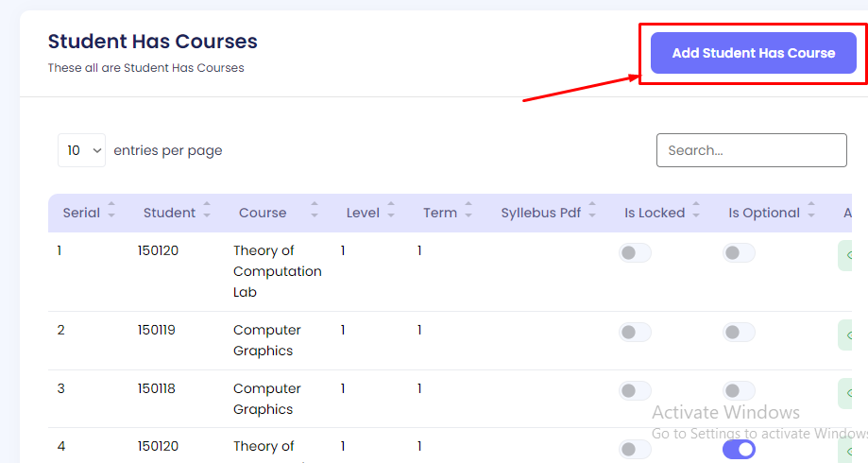Switch on Is Optional for serial 3
868x463 pixels.
click(739, 390)
